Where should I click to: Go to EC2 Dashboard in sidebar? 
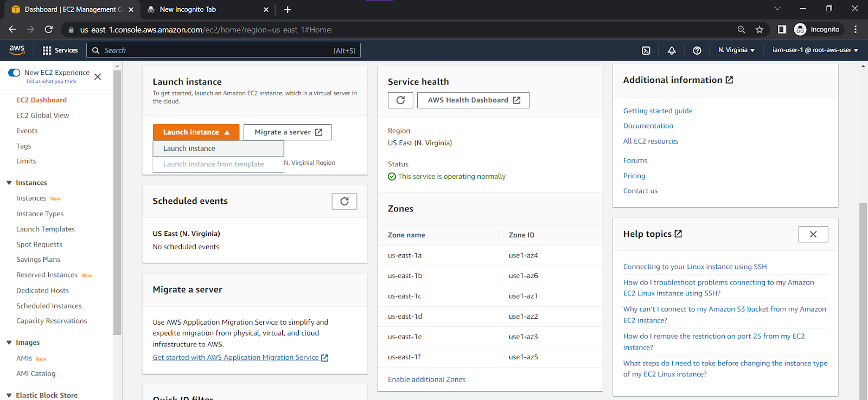pos(41,100)
